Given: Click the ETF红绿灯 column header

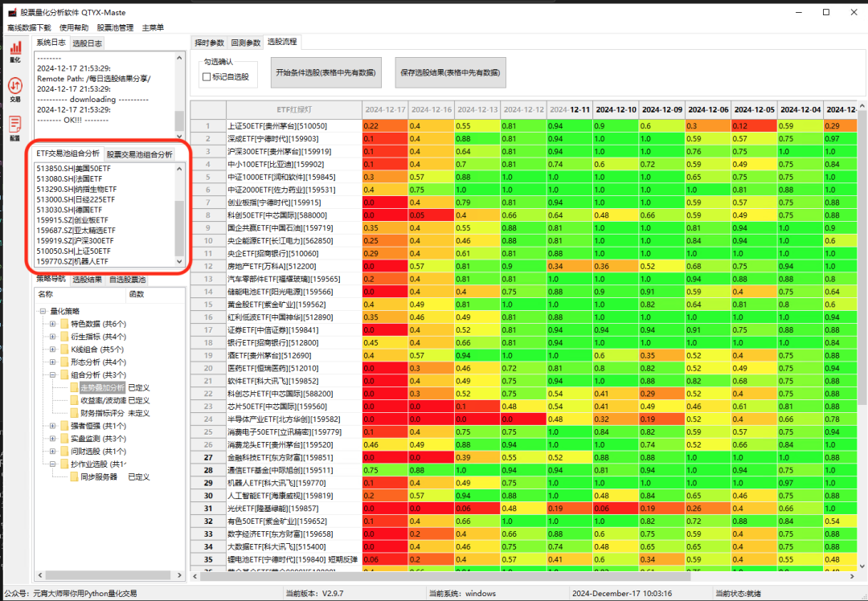Looking at the screenshot, I should 294,109.
